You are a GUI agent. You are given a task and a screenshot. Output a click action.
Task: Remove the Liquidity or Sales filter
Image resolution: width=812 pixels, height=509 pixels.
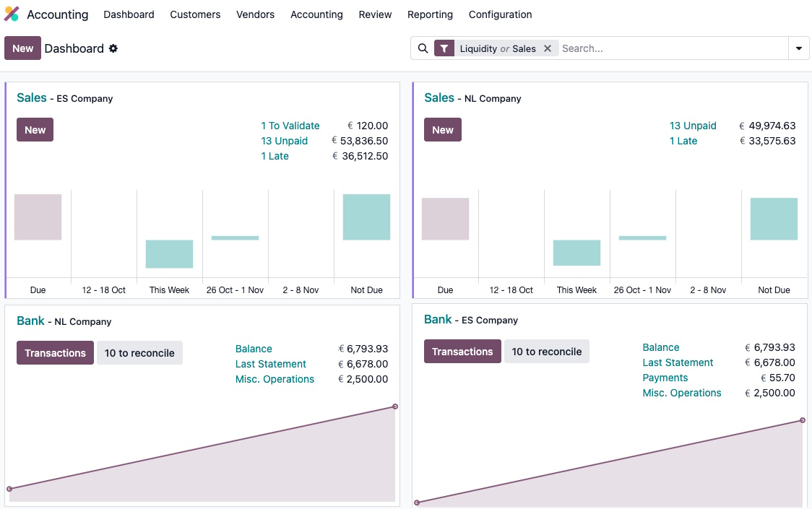click(548, 48)
